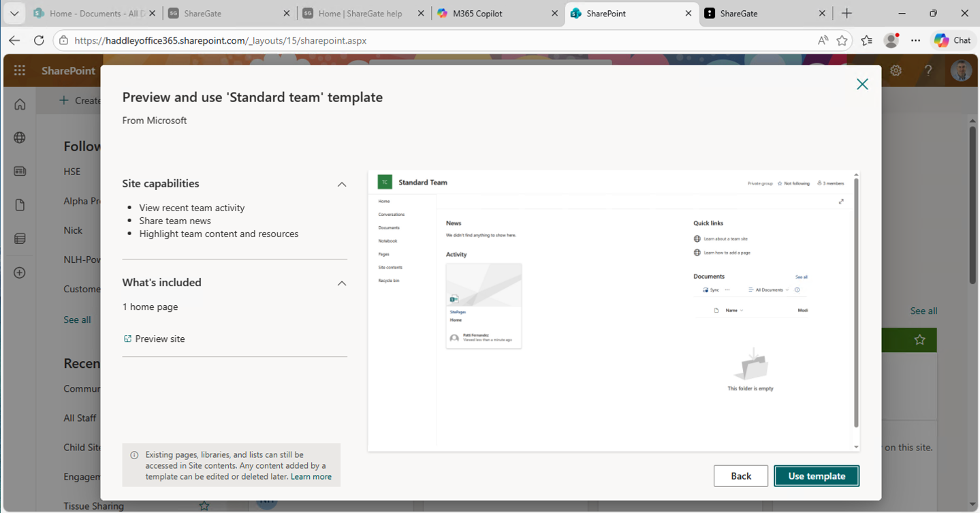This screenshot has width=980, height=513.
Task: Click See all under Following list
Action: (x=77, y=320)
